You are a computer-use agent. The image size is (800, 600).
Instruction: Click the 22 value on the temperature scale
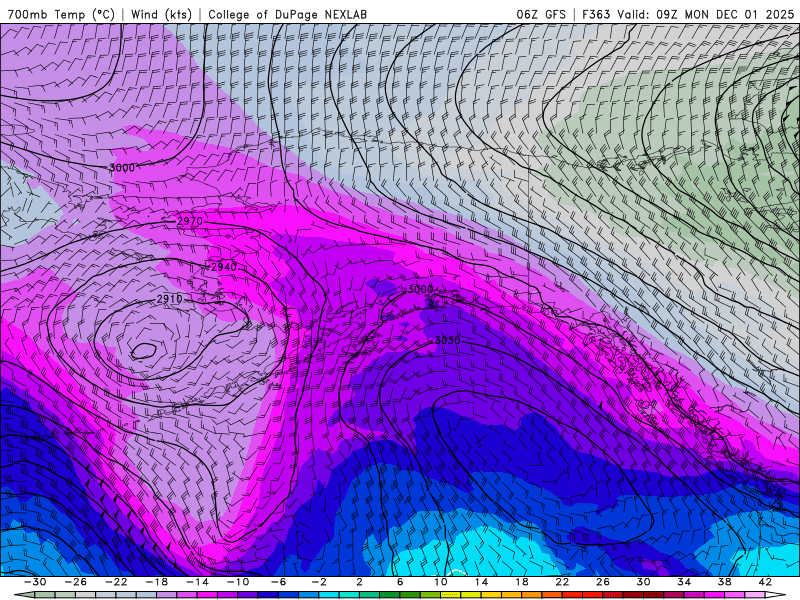(562, 582)
